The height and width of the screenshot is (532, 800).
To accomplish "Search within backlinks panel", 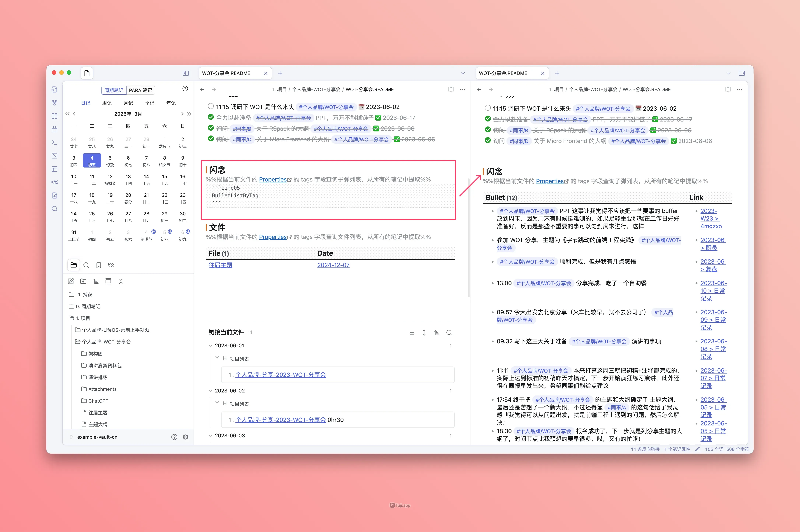I will (449, 333).
